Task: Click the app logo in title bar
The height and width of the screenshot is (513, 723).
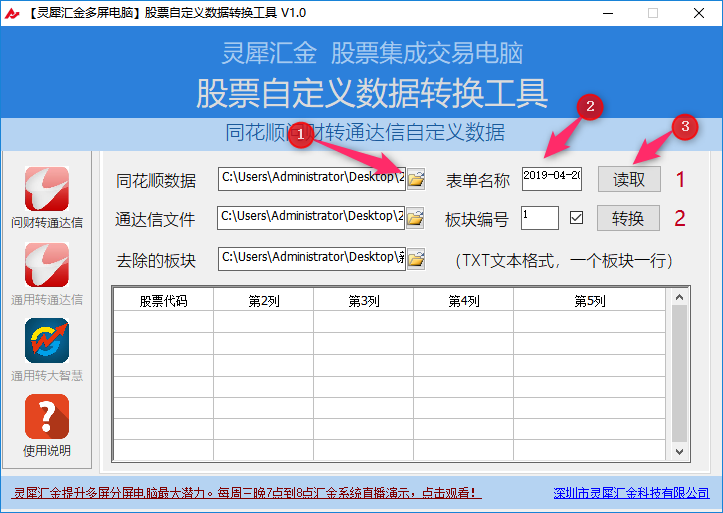Action: pos(12,13)
